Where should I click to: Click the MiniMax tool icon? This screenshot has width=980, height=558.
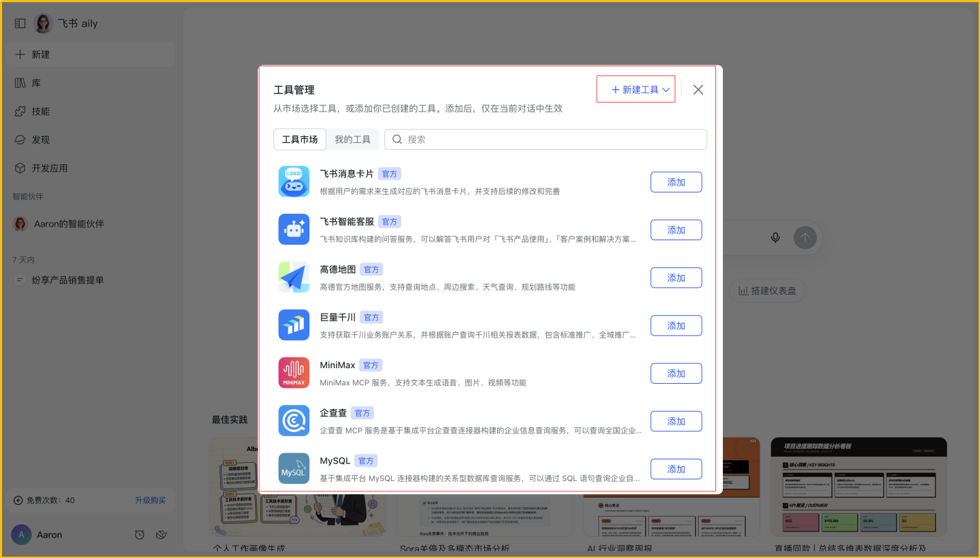click(294, 373)
